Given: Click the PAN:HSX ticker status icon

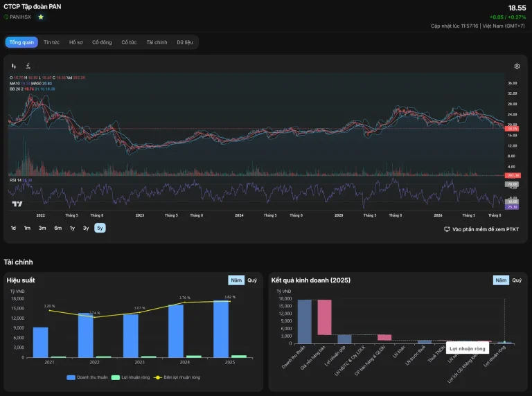Looking at the screenshot, I should tap(6, 17).
